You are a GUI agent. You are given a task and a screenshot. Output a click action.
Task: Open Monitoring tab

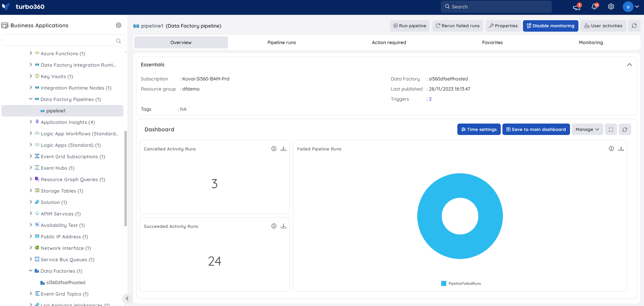point(591,42)
